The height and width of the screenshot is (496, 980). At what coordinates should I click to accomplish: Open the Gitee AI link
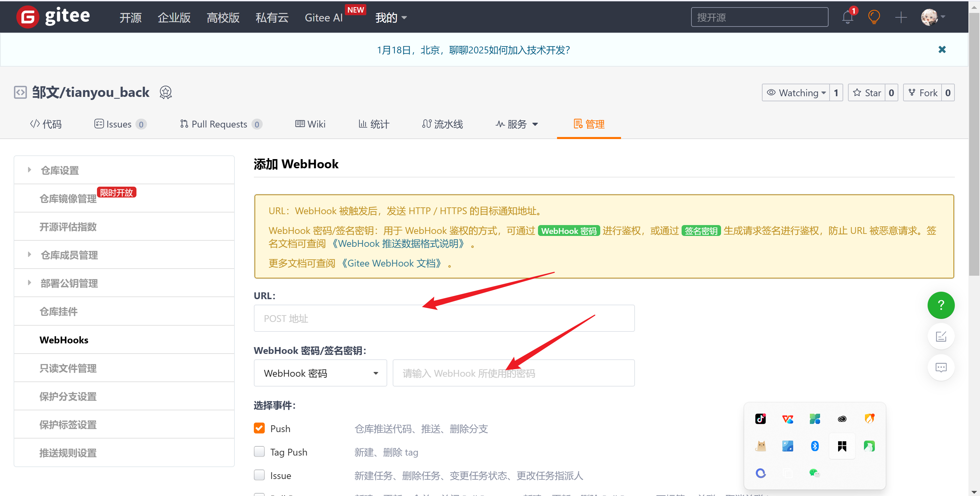(324, 17)
